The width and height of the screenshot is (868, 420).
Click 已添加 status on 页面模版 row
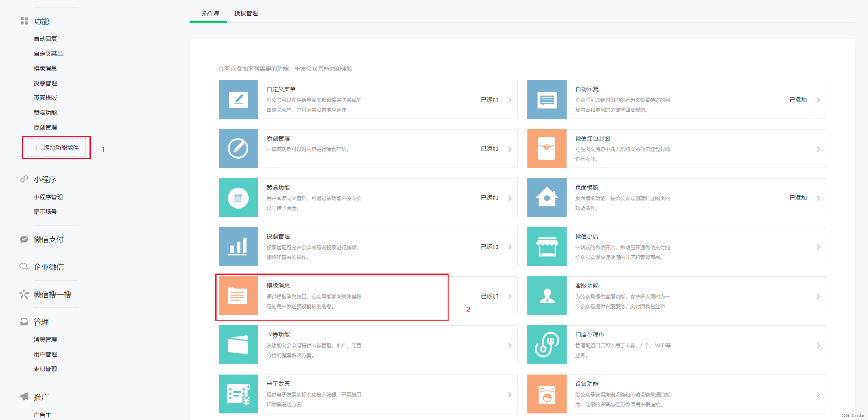click(x=798, y=198)
